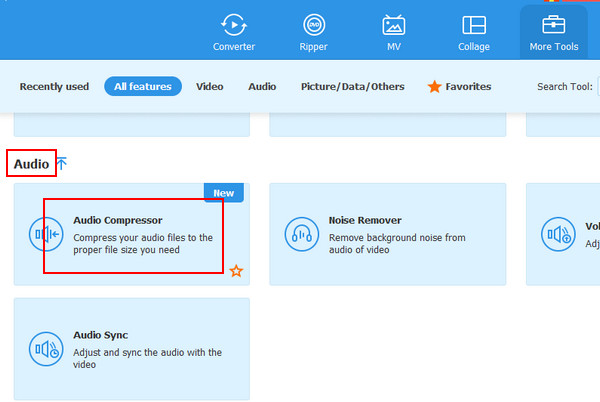Image resolution: width=600 pixels, height=402 pixels.
Task: Collapse the Audio section with arrow
Action: click(x=62, y=164)
